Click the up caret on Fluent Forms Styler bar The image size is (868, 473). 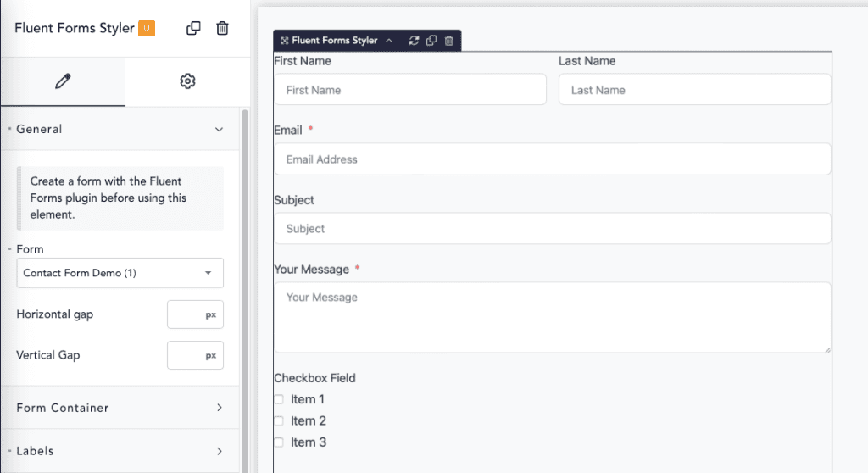coord(389,41)
